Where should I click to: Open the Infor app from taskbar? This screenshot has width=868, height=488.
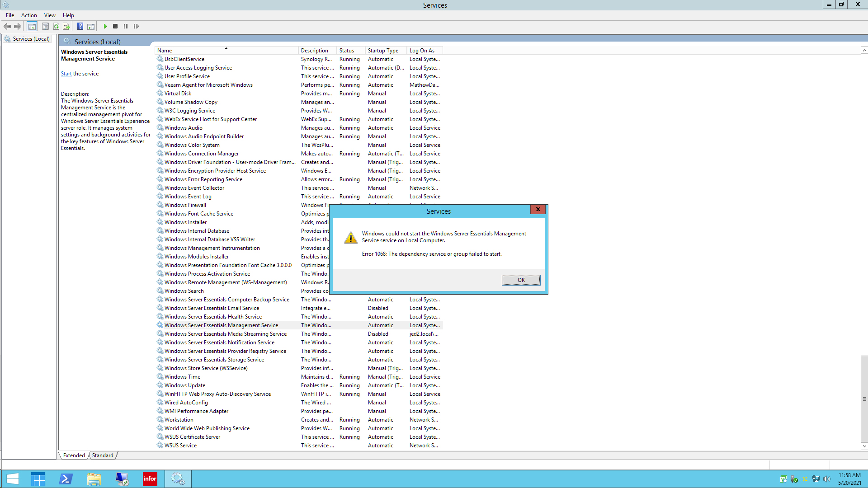coord(150,479)
